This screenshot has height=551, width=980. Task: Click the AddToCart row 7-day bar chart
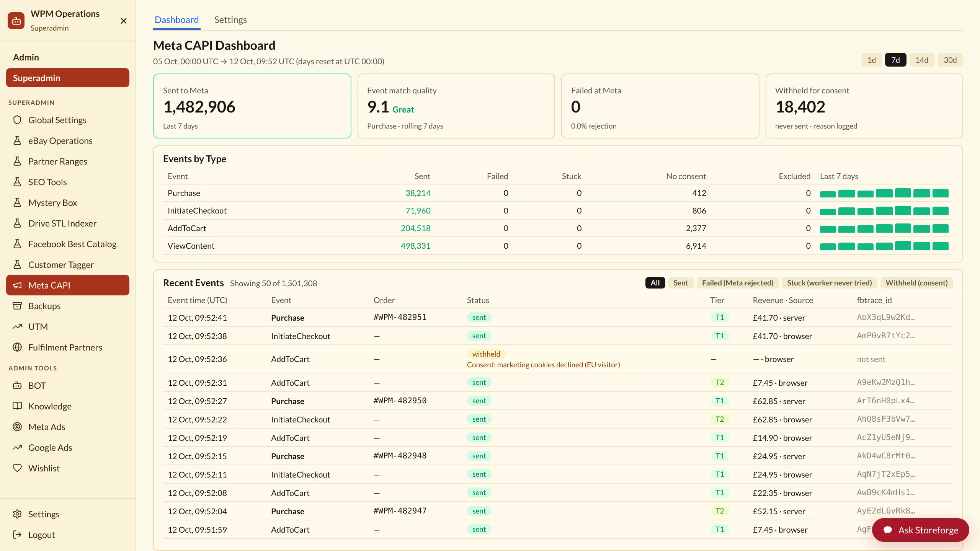pos(884,228)
